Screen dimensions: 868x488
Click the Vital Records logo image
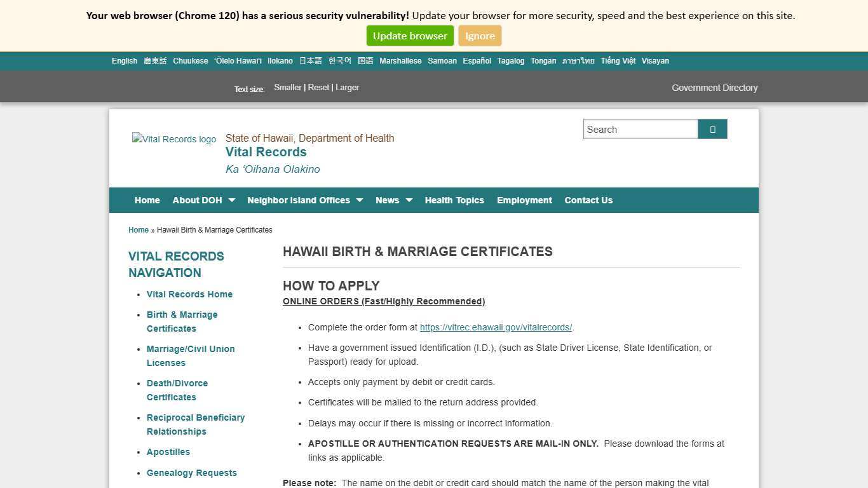click(174, 139)
